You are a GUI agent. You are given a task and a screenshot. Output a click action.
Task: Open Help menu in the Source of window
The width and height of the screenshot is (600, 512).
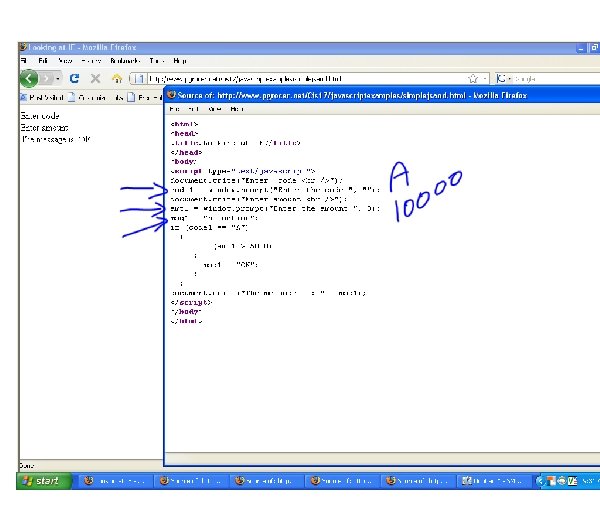237,109
